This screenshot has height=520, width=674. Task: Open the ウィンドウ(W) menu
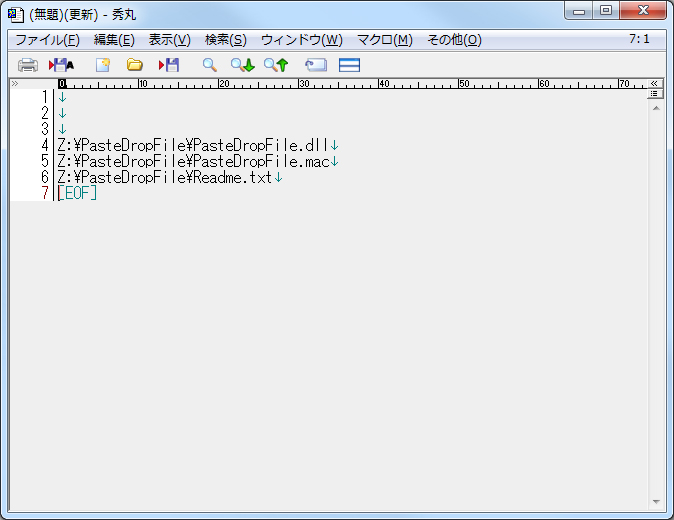pos(302,40)
